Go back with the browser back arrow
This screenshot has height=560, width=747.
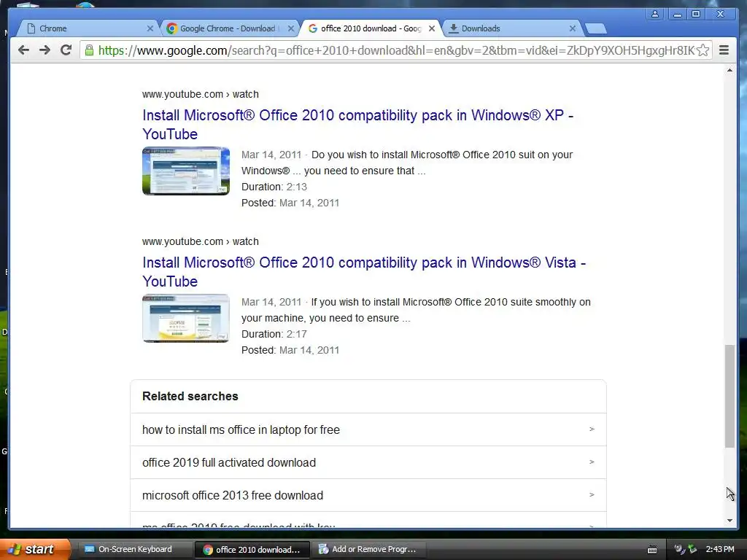(x=23, y=50)
